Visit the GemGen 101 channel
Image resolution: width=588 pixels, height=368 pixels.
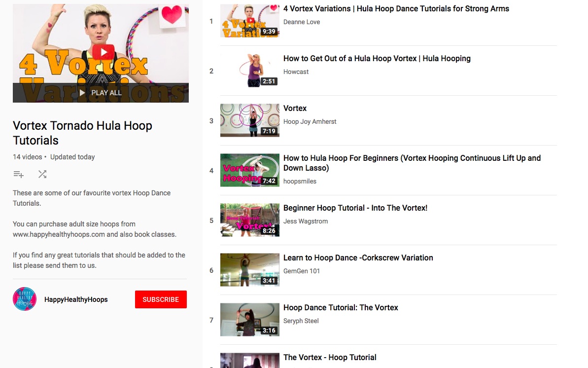coord(302,271)
